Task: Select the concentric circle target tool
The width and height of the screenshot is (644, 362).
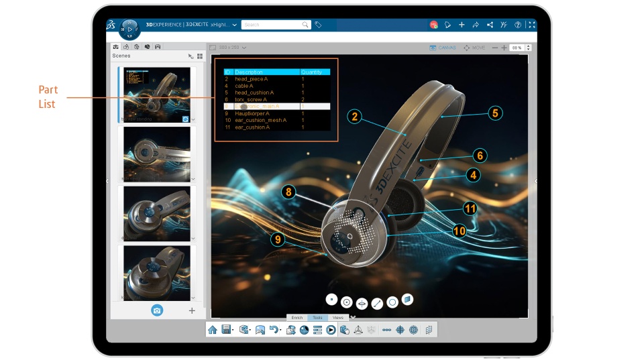Action: tap(347, 302)
